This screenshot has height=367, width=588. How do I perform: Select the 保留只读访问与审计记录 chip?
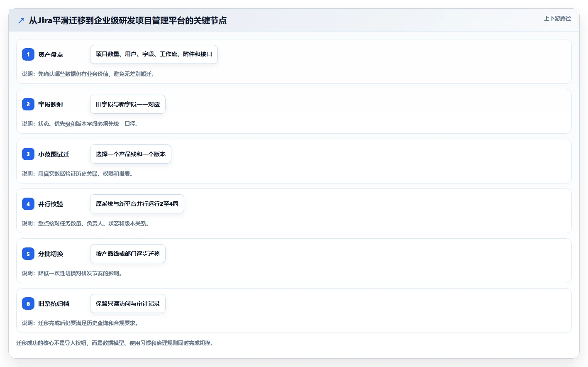pyautogui.click(x=128, y=303)
